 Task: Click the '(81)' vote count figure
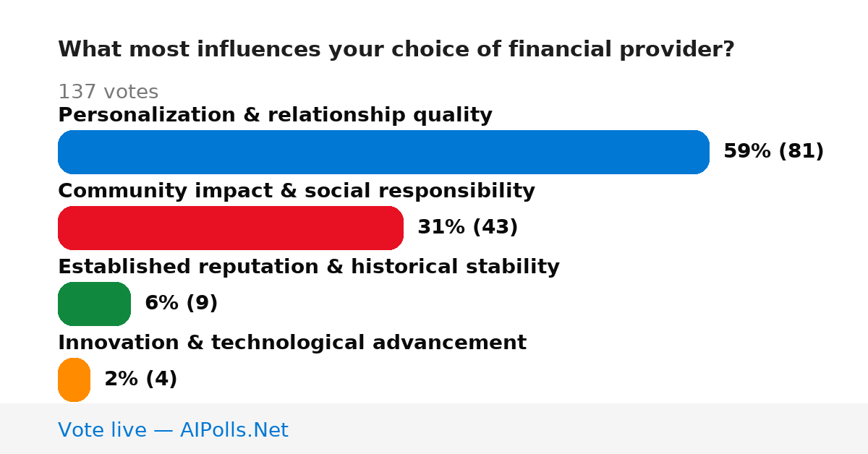pyautogui.click(x=801, y=151)
